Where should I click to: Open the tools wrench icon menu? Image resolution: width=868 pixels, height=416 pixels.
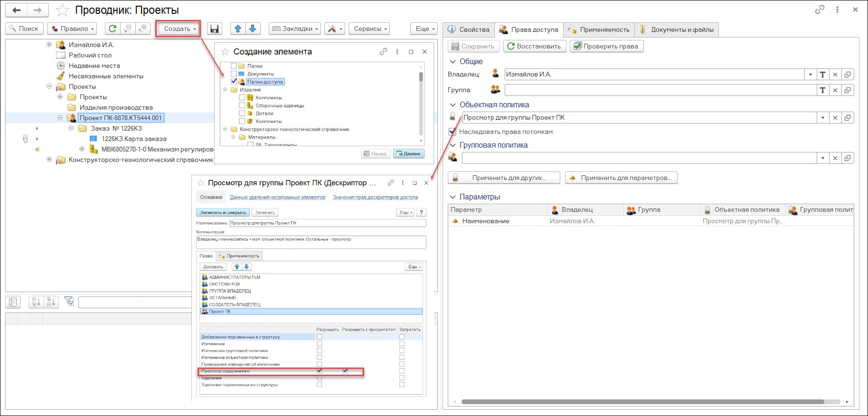(334, 28)
